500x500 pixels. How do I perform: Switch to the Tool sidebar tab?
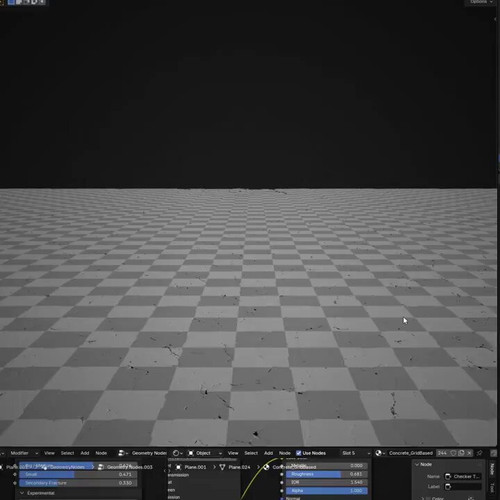point(492,488)
